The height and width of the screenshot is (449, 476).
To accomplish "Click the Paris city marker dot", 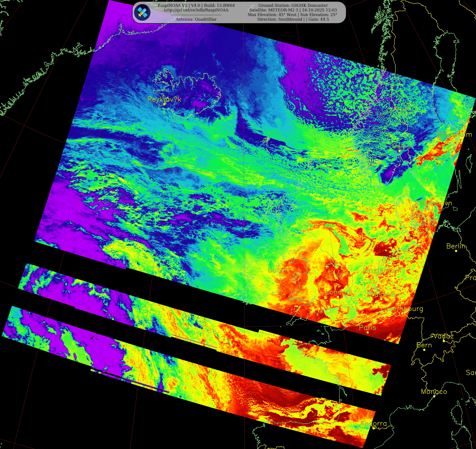I will pos(367,332).
